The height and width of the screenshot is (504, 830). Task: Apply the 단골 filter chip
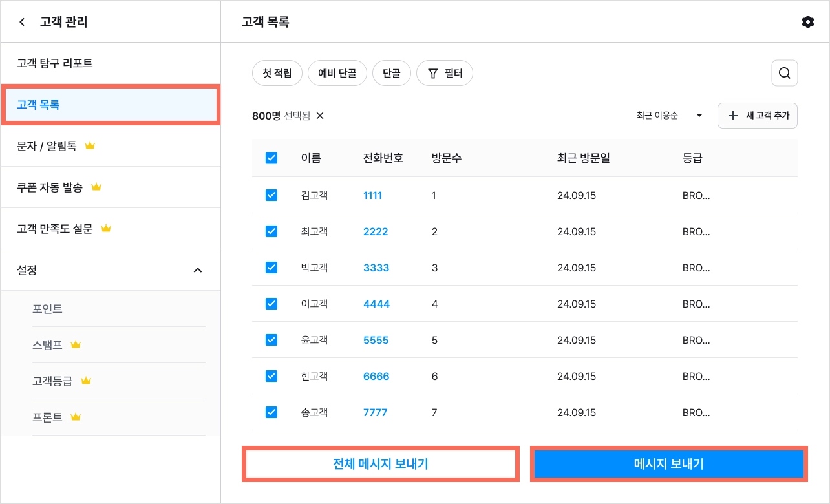(391, 74)
